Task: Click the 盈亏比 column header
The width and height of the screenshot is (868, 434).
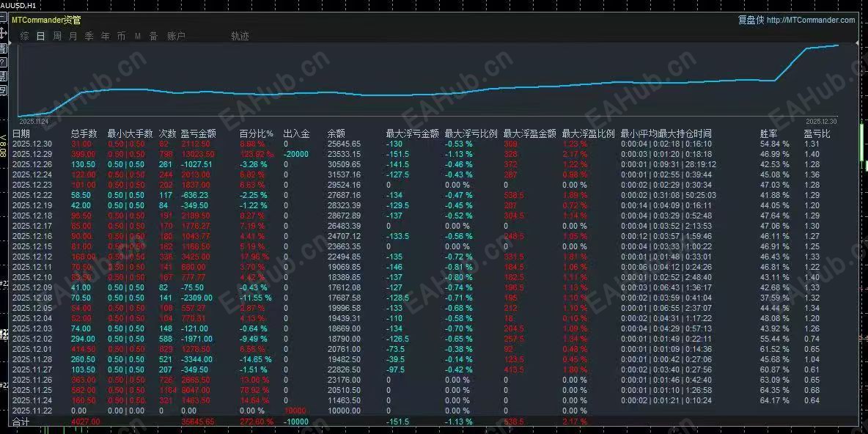Action: [817, 133]
